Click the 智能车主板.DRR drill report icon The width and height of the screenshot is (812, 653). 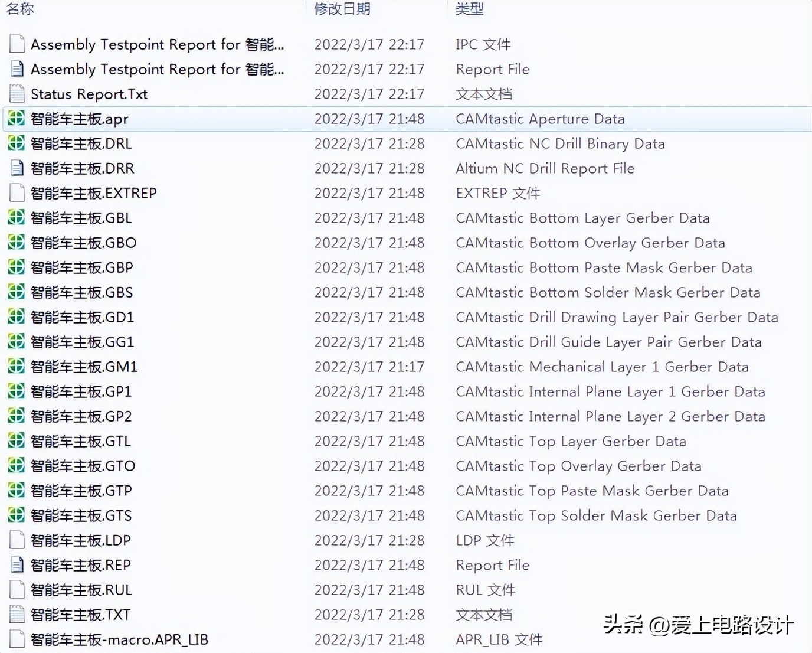click(x=17, y=168)
